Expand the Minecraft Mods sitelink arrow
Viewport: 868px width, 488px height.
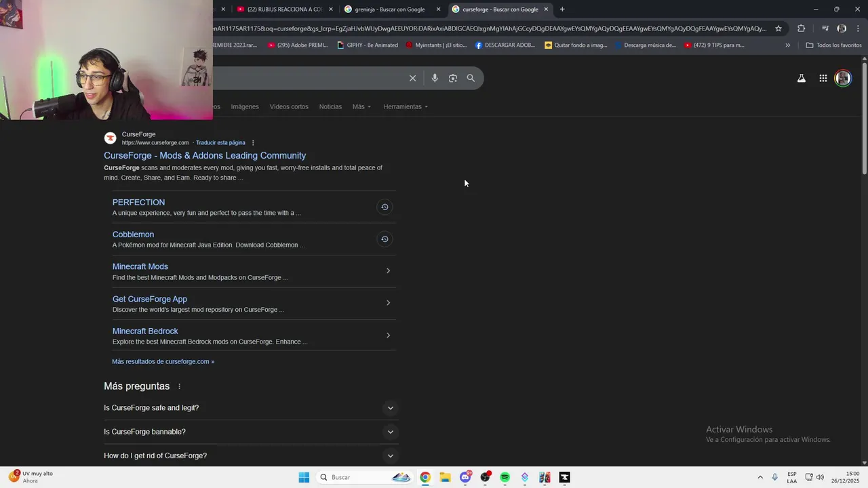388,271
